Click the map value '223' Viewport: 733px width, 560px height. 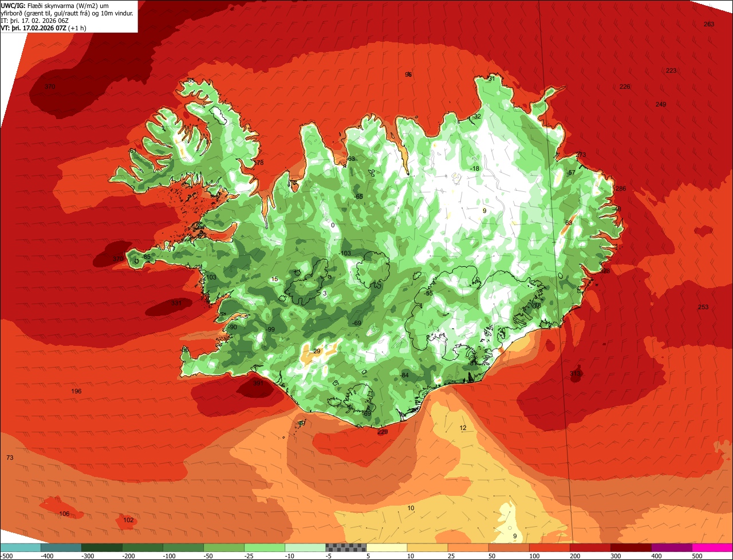click(671, 70)
